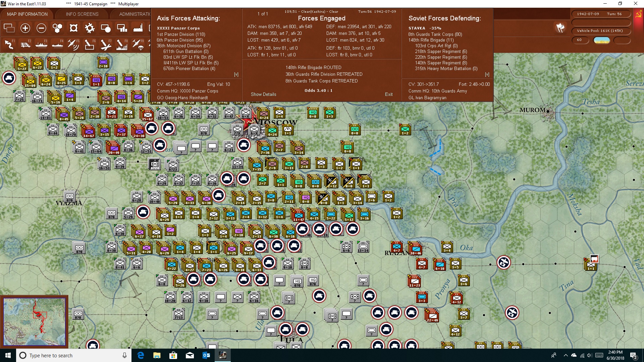Click 8th Guards Tank Corps (80) entry
The width and height of the screenshot is (644, 362).
pos(435,34)
